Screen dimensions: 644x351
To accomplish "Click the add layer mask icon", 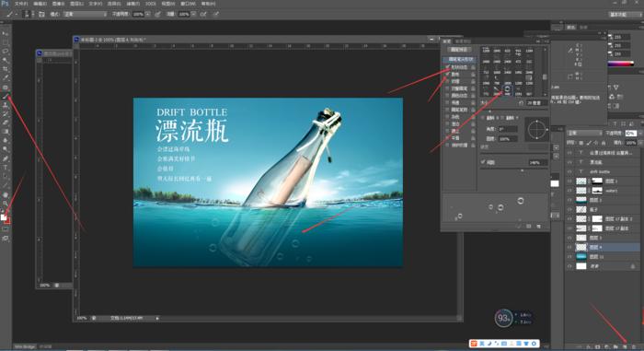I will tap(598, 347).
